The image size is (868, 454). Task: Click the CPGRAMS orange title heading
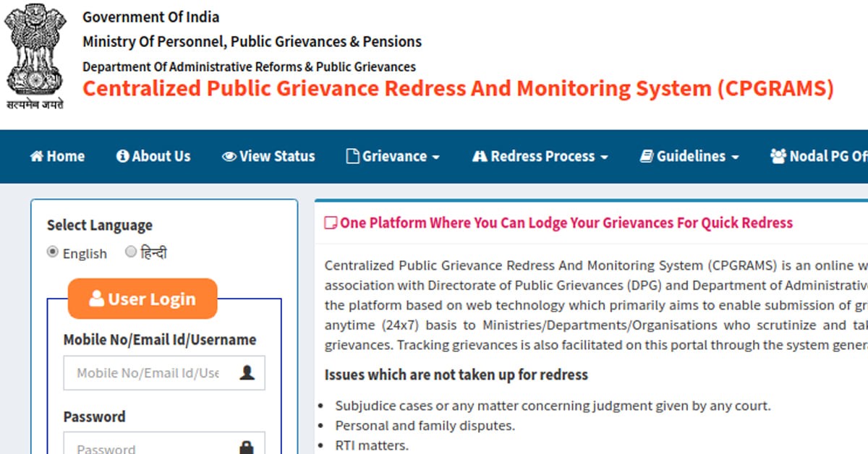coord(458,89)
